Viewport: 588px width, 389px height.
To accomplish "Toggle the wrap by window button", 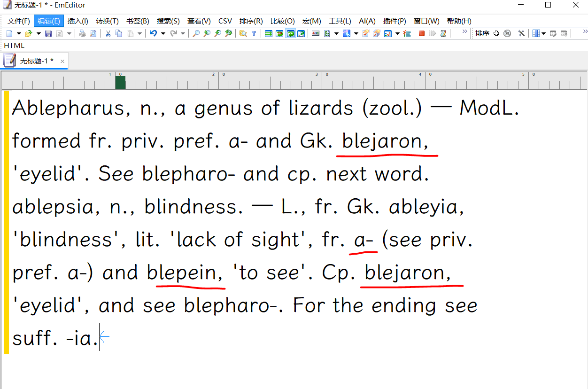I will (290, 33).
